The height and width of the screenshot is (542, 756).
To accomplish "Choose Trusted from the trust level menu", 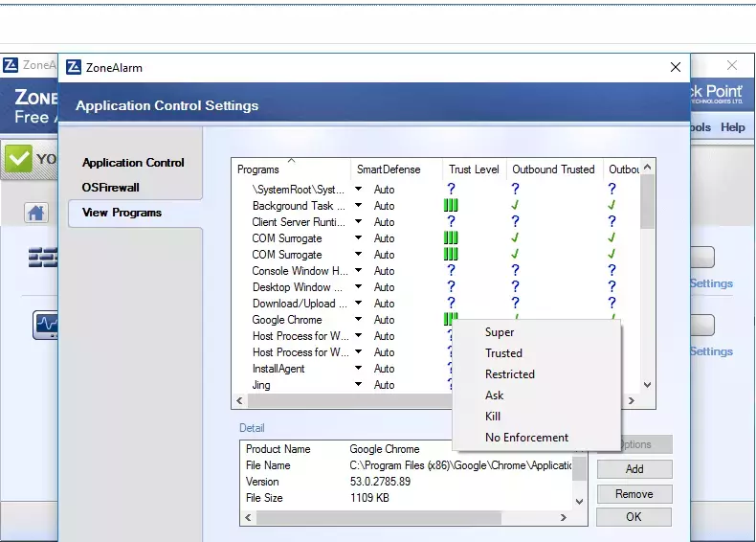I will point(536,353).
